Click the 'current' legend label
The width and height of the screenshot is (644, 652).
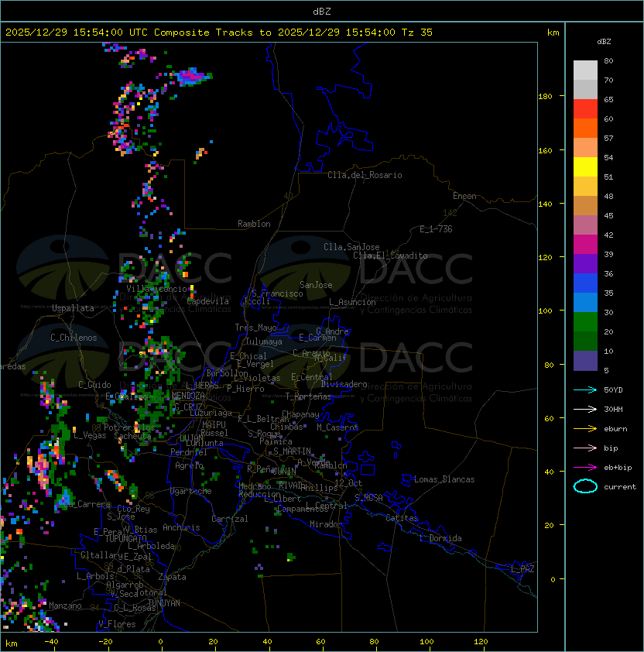tap(620, 486)
